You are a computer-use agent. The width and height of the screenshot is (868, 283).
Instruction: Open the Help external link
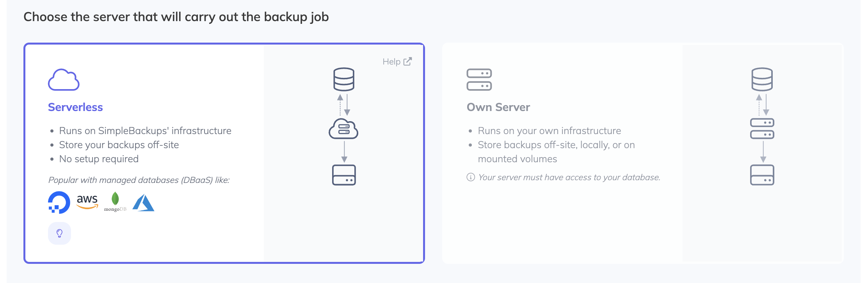pyautogui.click(x=391, y=62)
